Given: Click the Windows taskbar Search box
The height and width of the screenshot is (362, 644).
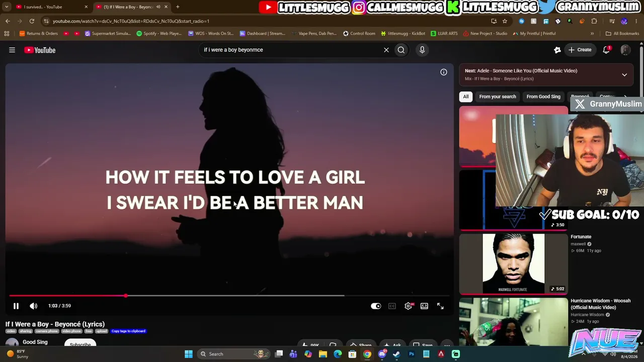Looking at the screenshot, I should tap(232, 354).
